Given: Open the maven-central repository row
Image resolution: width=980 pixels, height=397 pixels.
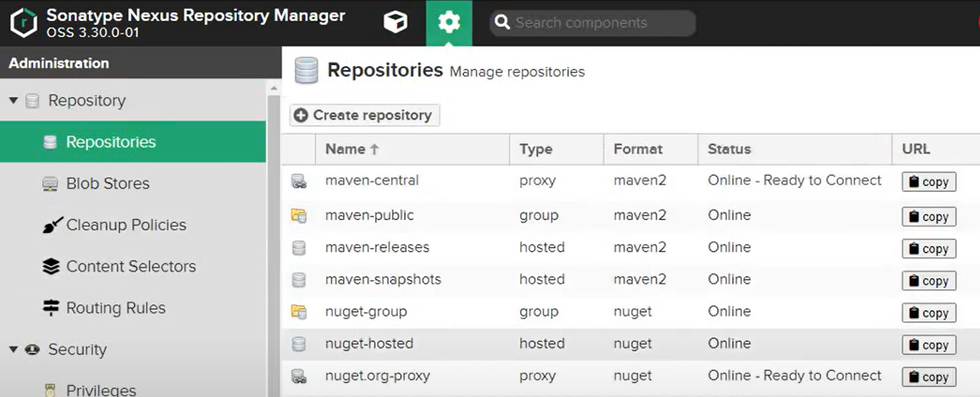Looking at the screenshot, I should pyautogui.click(x=631, y=180).
